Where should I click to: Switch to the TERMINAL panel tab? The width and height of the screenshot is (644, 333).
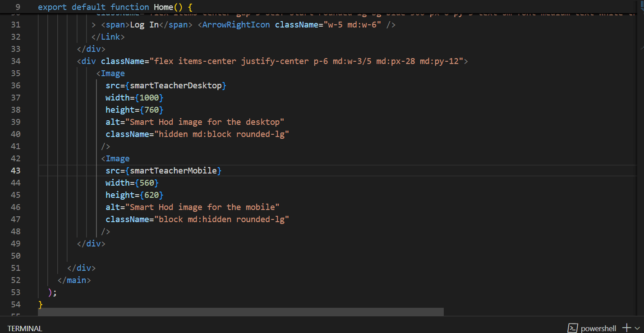(25, 328)
